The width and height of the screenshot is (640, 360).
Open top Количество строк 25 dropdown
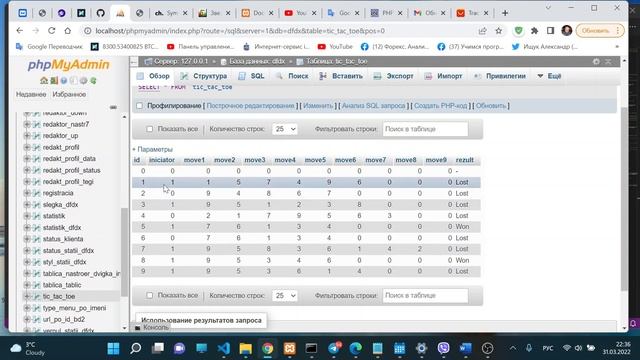tap(284, 129)
